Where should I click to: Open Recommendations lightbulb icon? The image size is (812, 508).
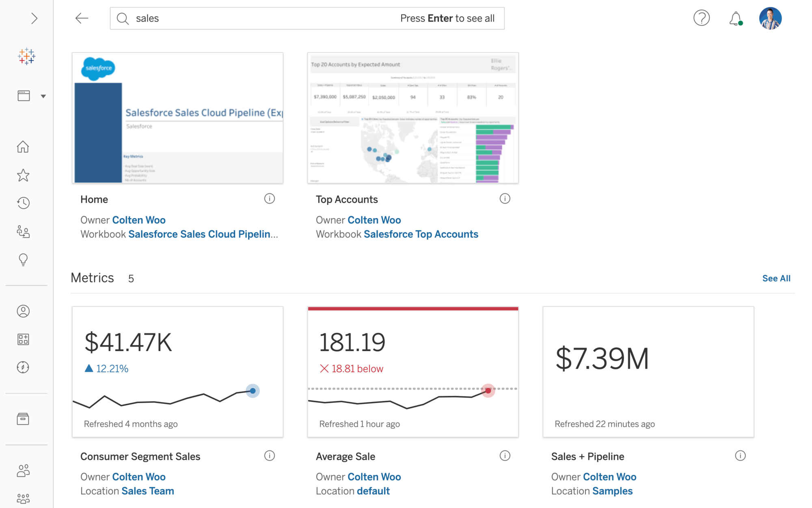(23, 260)
